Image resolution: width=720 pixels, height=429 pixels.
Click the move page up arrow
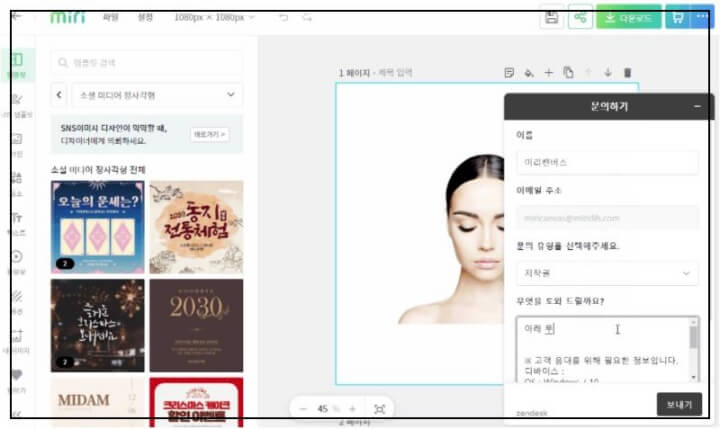pos(588,73)
